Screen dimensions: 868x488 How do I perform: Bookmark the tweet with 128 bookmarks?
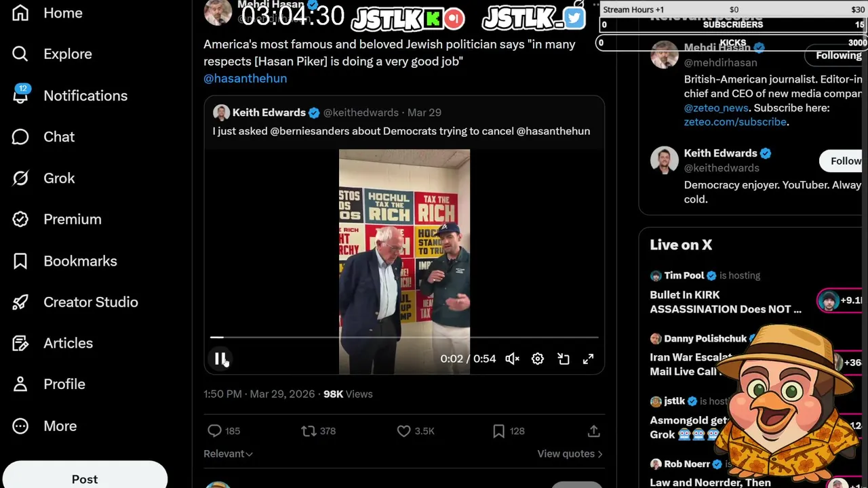click(509, 431)
